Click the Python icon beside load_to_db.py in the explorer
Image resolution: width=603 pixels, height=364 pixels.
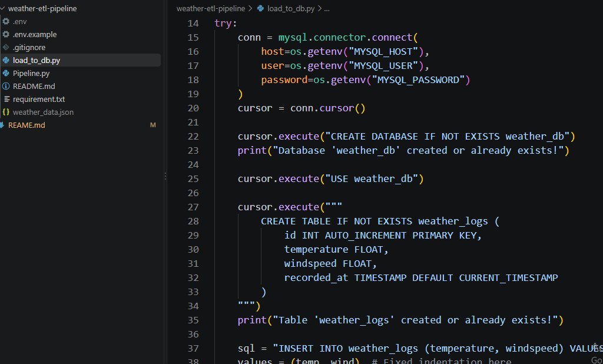tap(6, 61)
